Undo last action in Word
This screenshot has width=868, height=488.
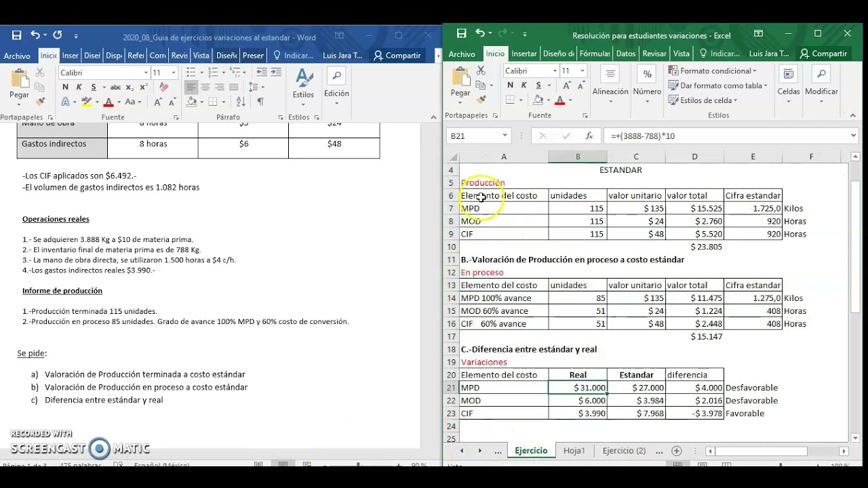click(x=34, y=35)
